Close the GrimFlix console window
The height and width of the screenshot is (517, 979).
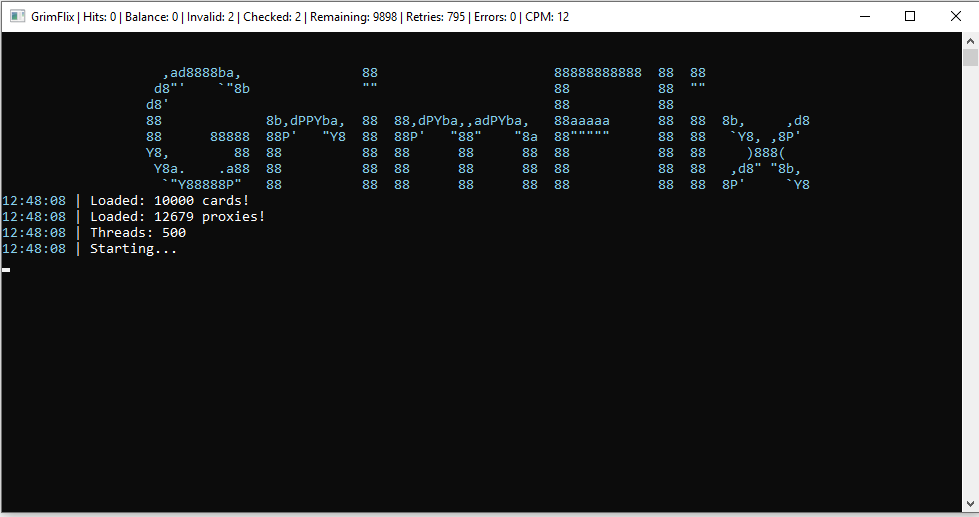(x=956, y=17)
